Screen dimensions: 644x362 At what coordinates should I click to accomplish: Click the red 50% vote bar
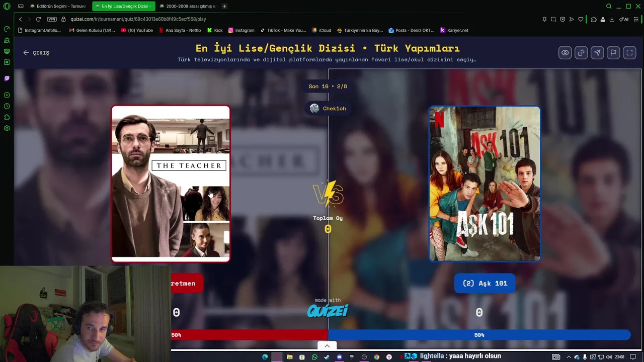click(x=250, y=335)
